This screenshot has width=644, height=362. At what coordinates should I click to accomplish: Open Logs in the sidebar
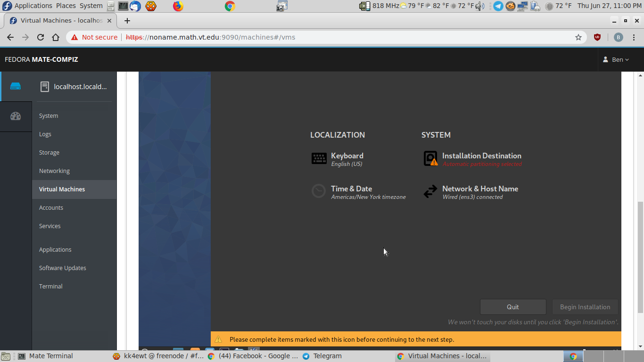(x=74, y=134)
